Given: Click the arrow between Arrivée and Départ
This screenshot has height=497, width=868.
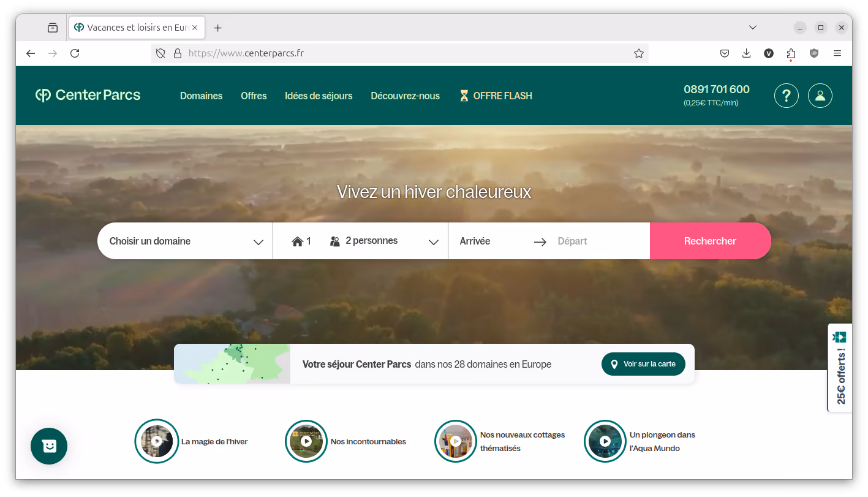Looking at the screenshot, I should tap(540, 242).
